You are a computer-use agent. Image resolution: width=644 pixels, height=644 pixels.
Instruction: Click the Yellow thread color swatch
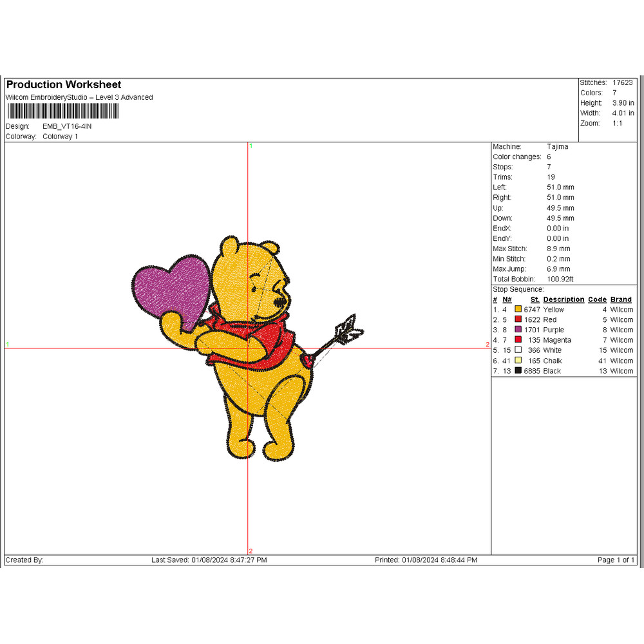coord(518,310)
